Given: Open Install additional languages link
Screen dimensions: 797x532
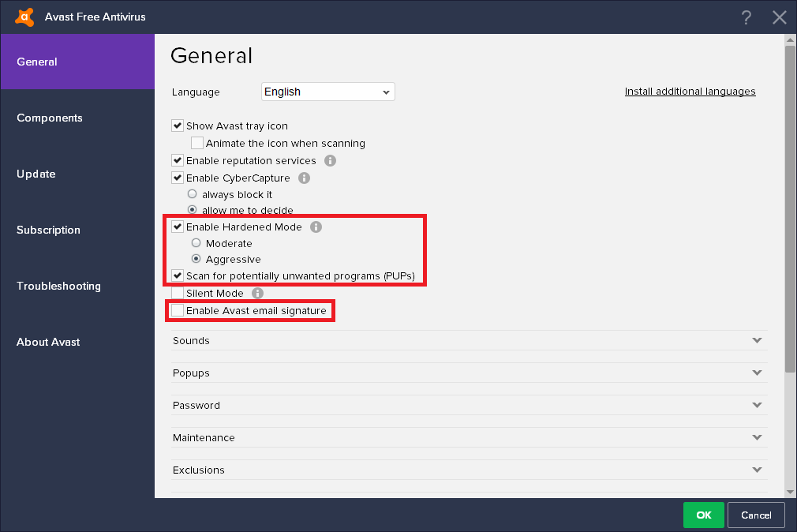Looking at the screenshot, I should [690, 92].
